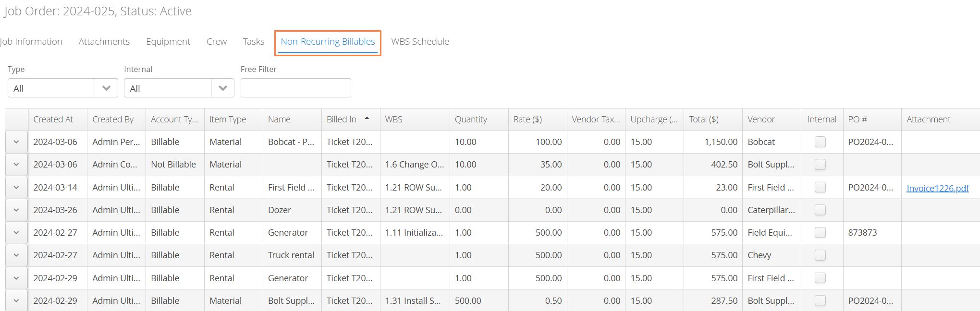Expand the Generator 873873 row chevron
Screen dimensions: 980x311
16,232
